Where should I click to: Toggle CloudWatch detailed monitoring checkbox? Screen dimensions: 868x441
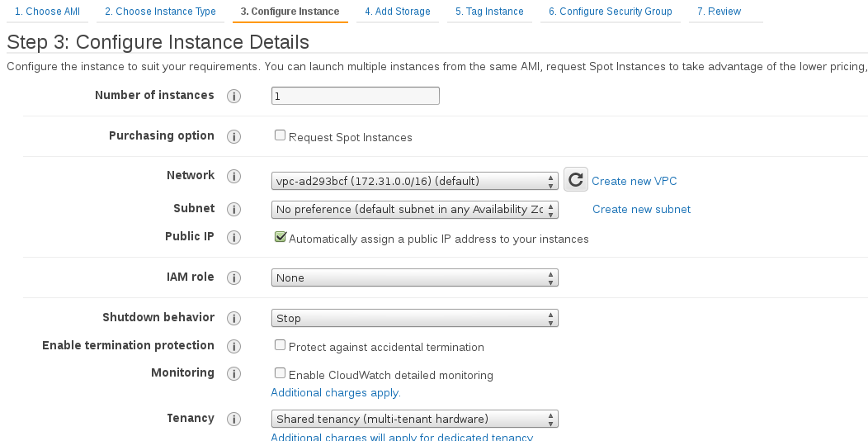click(281, 374)
